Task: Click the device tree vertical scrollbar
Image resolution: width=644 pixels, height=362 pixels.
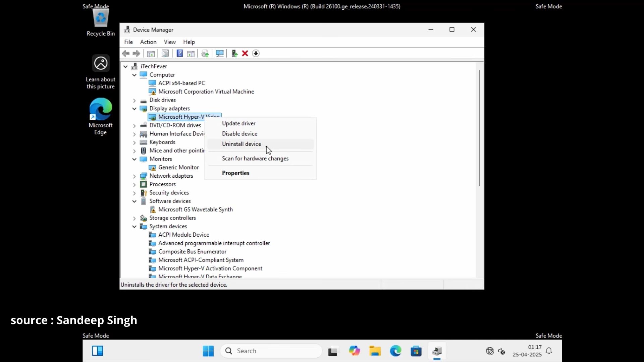Action: click(480, 128)
